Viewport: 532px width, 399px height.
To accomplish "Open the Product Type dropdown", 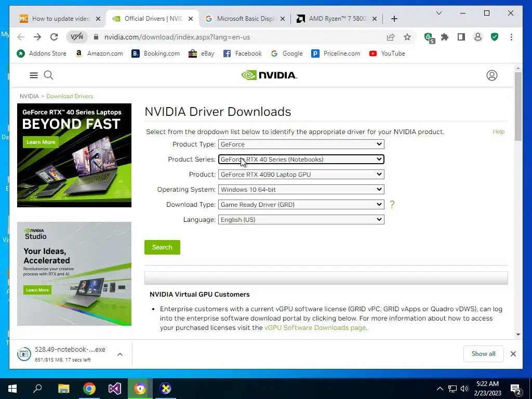I will click(301, 144).
